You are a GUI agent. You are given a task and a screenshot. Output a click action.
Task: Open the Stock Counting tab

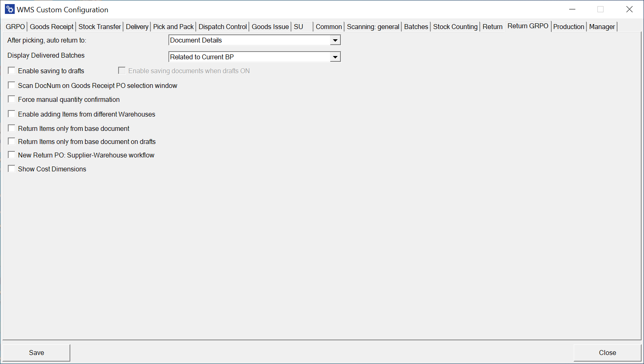[x=455, y=27]
